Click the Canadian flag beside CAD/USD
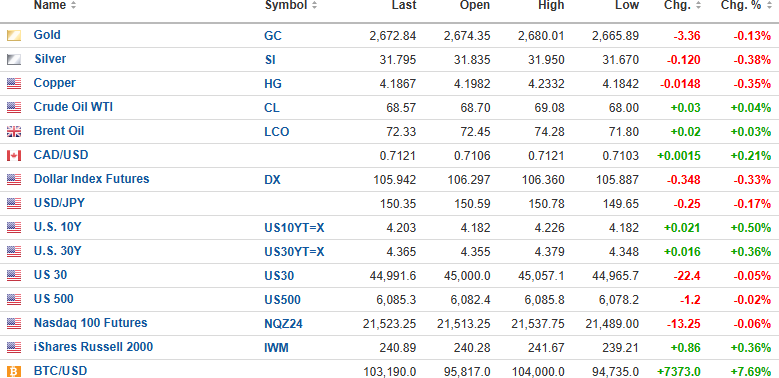 tap(14, 155)
